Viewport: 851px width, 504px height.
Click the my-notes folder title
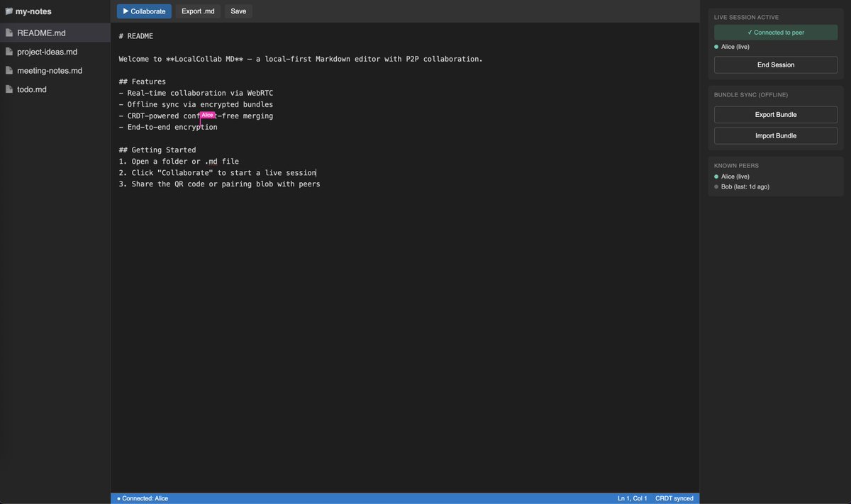(x=33, y=11)
